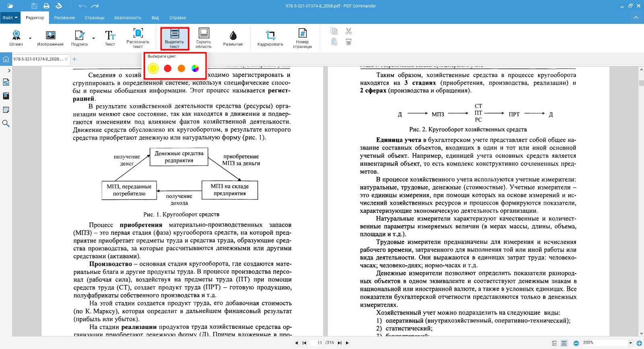Image resolution: width=644 pixels, height=349 pixels.
Task: Expand the Подпись dropdown arrow
Action: tap(94, 39)
